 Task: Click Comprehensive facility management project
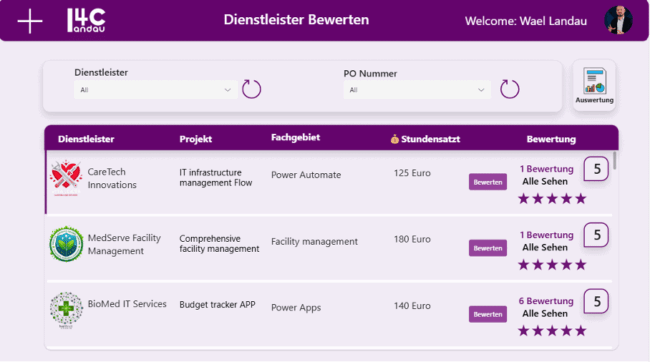click(219, 244)
